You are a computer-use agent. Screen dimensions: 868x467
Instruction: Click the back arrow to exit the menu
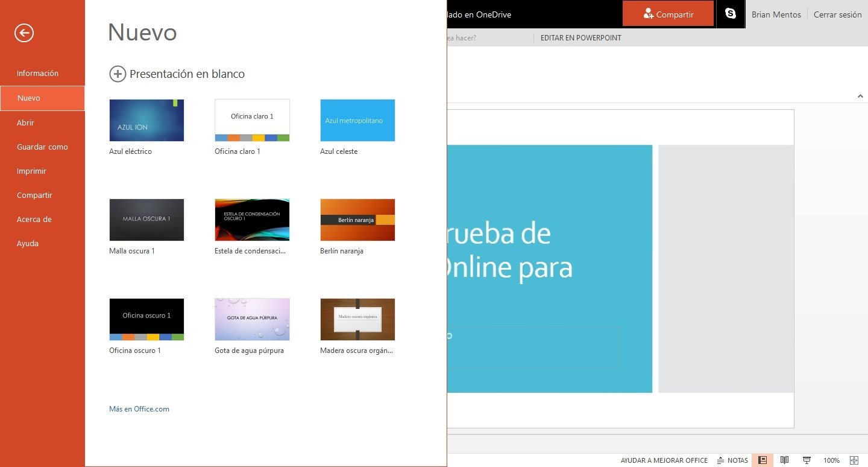coord(24,33)
